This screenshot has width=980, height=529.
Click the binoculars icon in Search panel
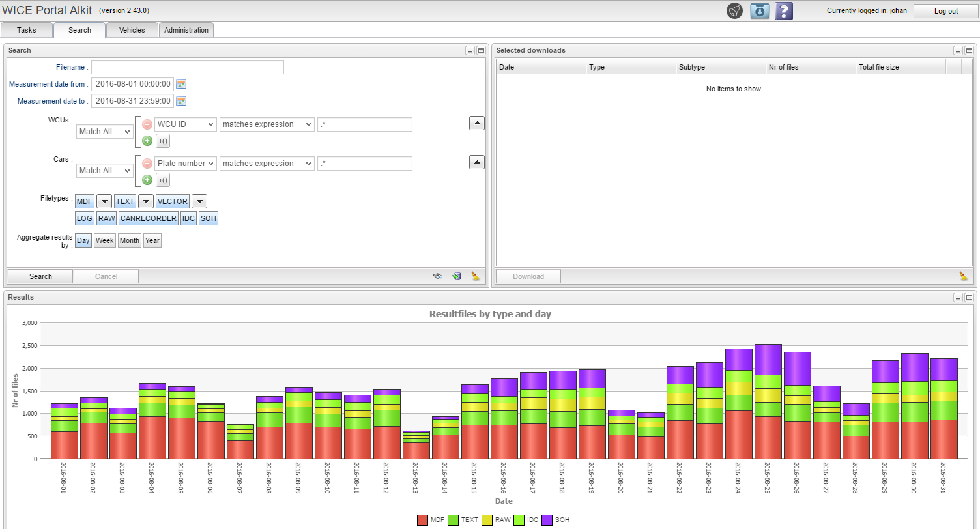(438, 276)
